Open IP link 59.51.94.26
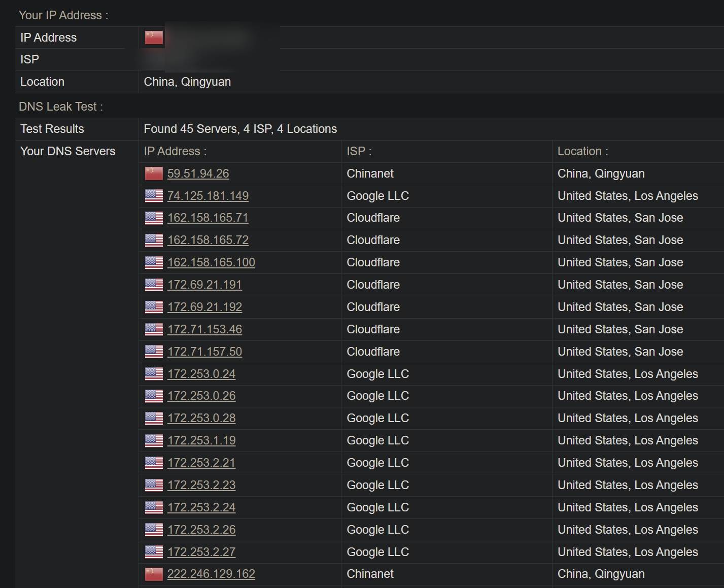 (x=198, y=174)
